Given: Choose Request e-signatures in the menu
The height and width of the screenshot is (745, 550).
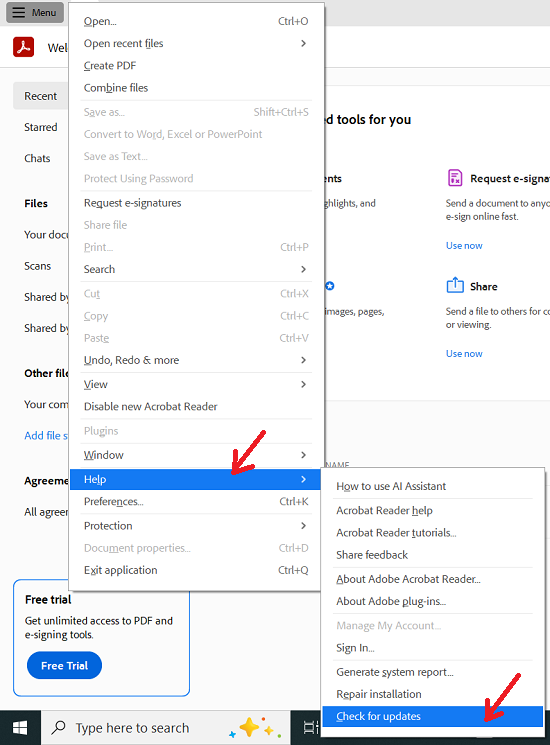Looking at the screenshot, I should pos(196,203).
